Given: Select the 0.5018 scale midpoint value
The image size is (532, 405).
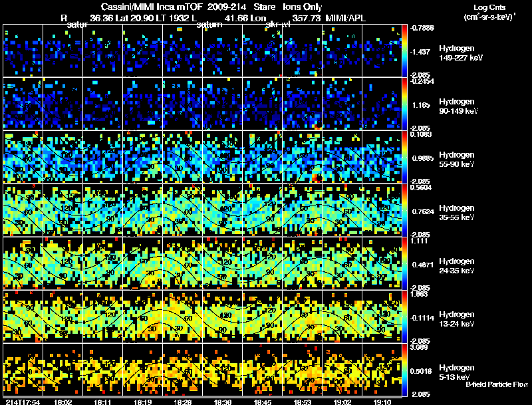Looking at the screenshot, I should click(x=422, y=371).
